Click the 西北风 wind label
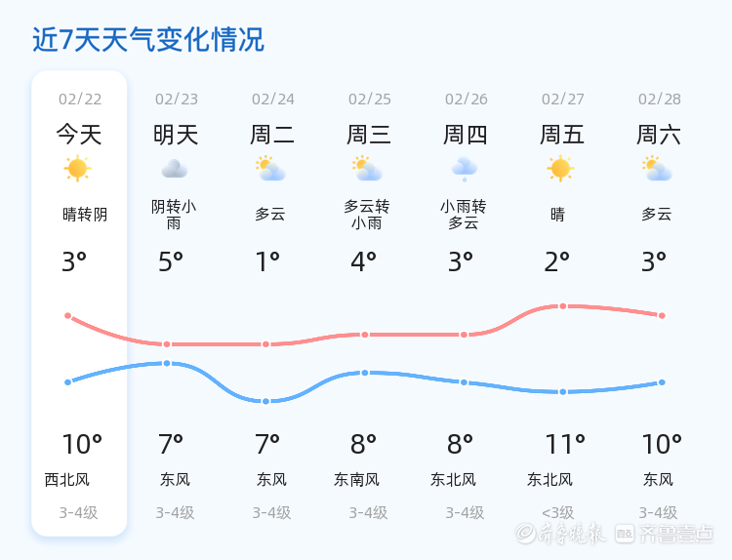 coord(67,479)
